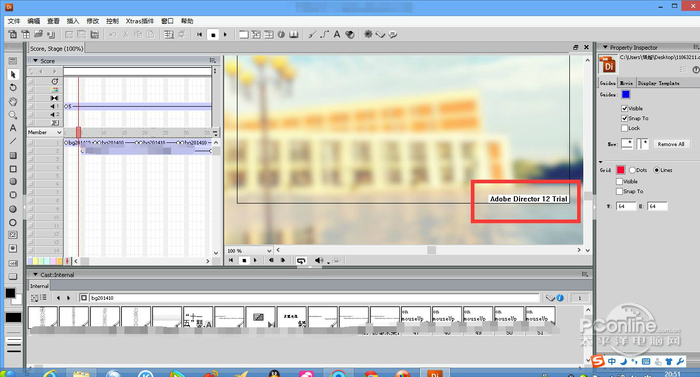Open Score window toolbar icon
This screenshot has height=377, width=700.
point(269,34)
